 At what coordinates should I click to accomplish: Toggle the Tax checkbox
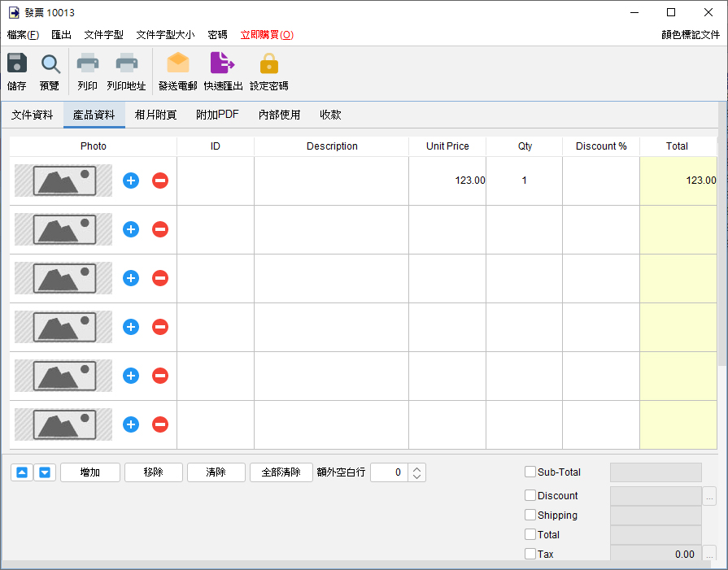click(530, 554)
